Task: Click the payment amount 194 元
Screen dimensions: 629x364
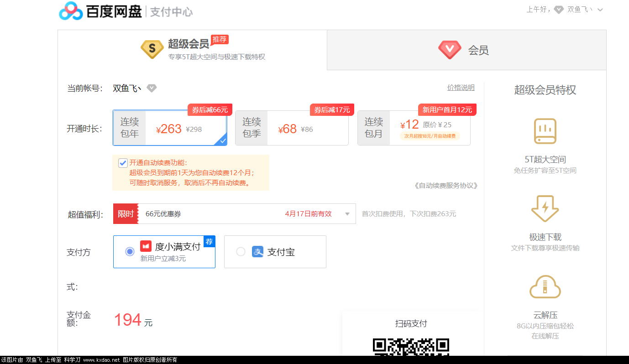Action: [133, 320]
